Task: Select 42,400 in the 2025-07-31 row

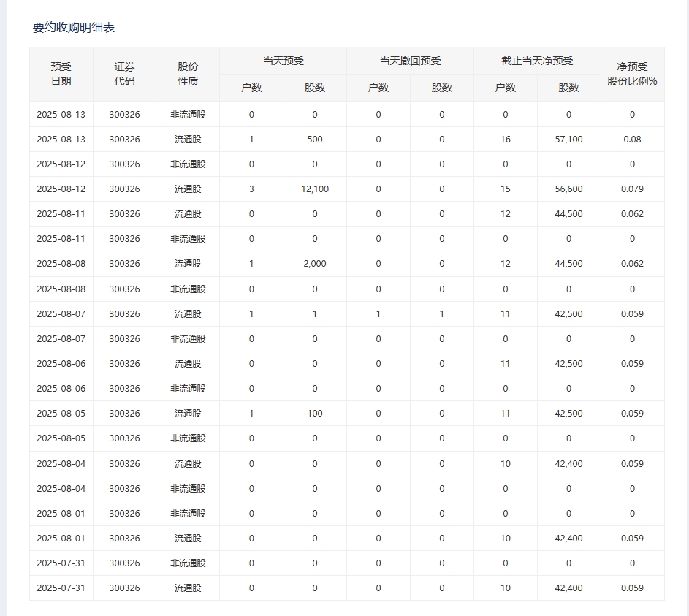Action: click(x=568, y=588)
